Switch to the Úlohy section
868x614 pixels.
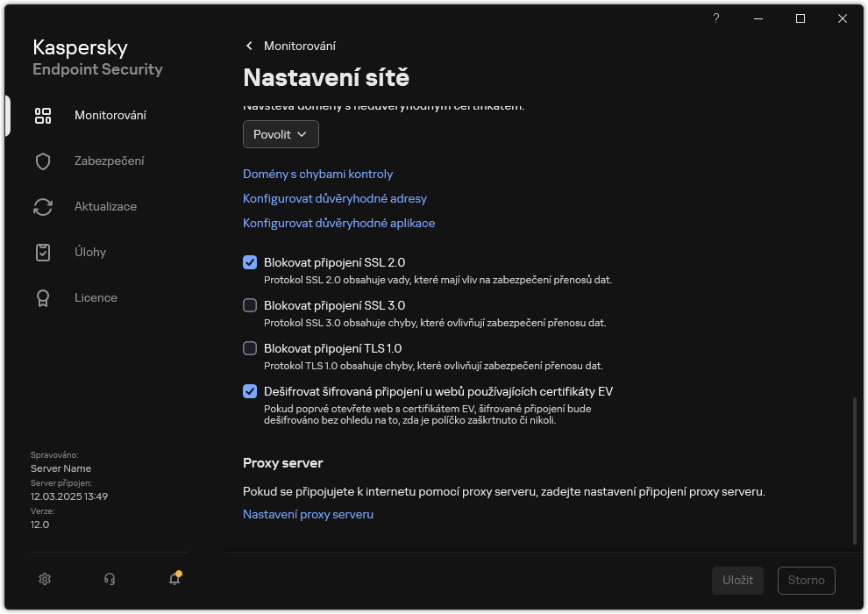90,252
